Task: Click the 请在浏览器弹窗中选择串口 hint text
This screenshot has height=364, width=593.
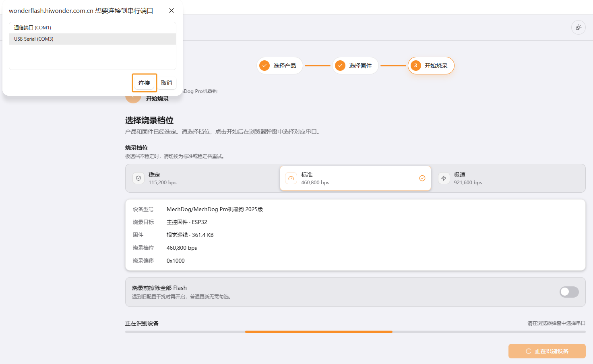Action: (x=556, y=323)
